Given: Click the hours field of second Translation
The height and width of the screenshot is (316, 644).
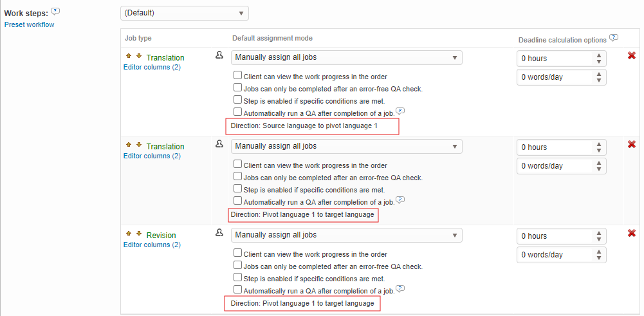Looking at the screenshot, I should (555, 147).
